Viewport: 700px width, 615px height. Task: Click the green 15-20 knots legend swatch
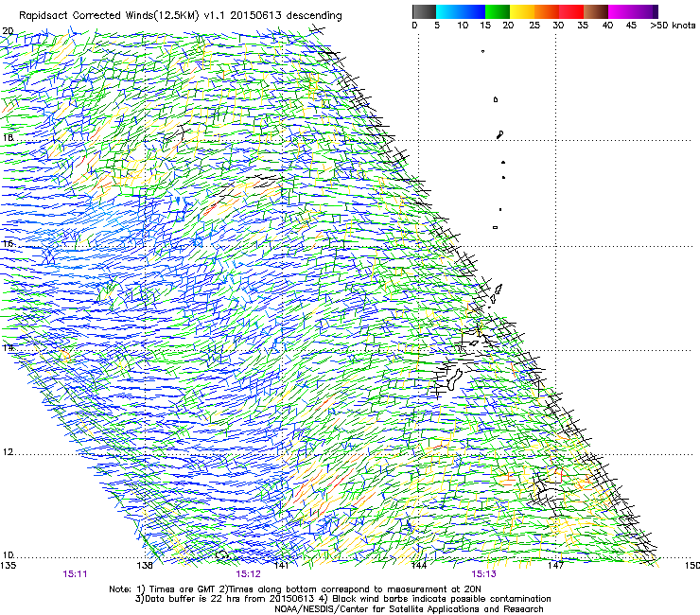498,11
